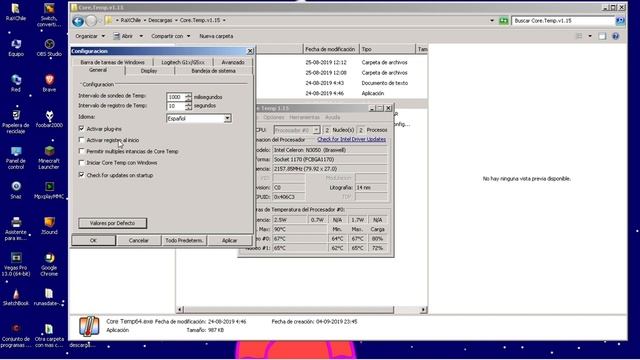Open Core Temp Ayuda menu
Image resolution: width=640 pixels, height=360 pixels.
(332, 117)
